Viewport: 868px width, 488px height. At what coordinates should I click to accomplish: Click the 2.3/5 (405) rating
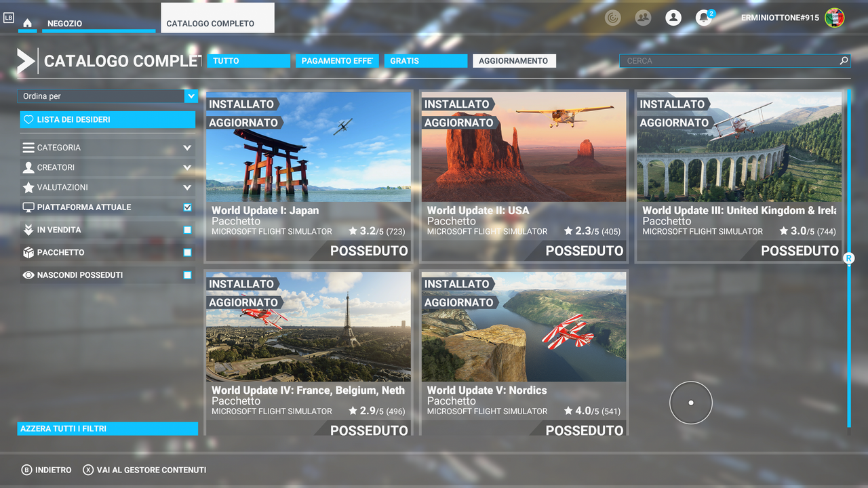592,231
